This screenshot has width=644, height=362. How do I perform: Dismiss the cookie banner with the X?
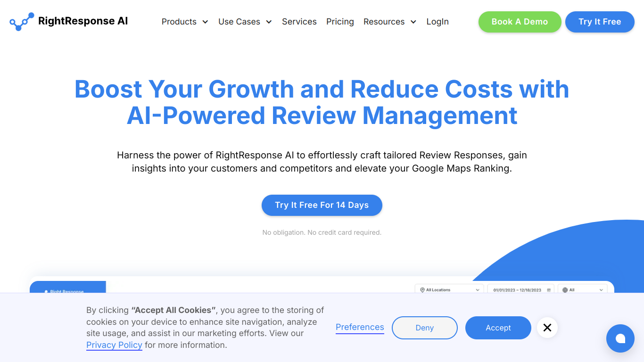click(x=547, y=328)
